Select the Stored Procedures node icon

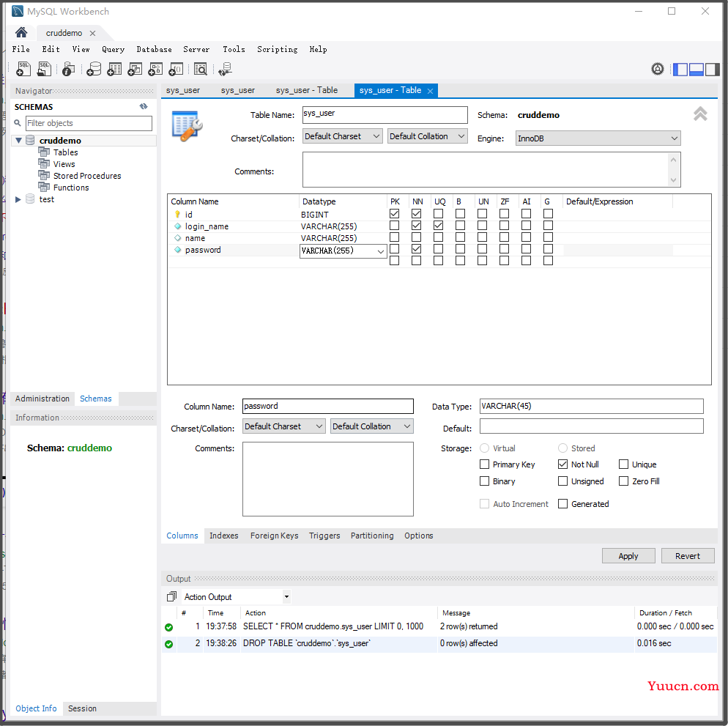click(44, 175)
